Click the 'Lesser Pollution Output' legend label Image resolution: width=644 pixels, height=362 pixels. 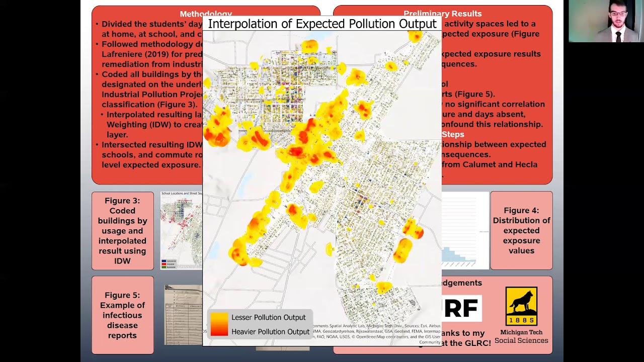tap(268, 317)
